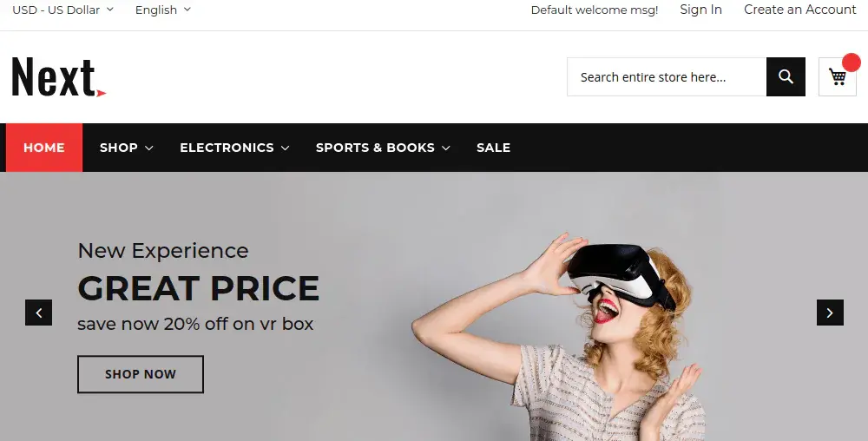Advance to next slide arrow
The image size is (868, 441).
pyautogui.click(x=830, y=313)
